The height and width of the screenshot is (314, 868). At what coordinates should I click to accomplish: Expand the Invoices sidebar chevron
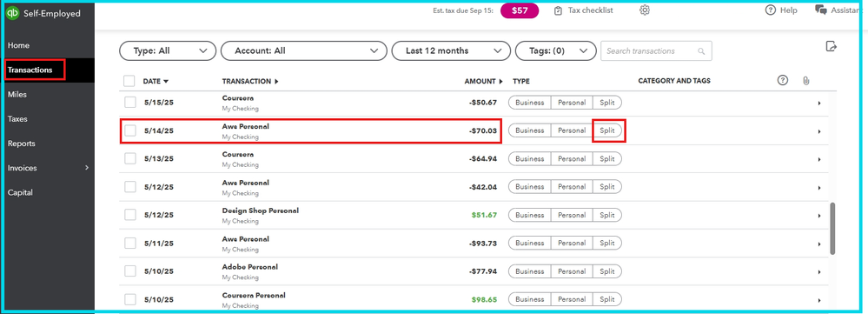86,168
